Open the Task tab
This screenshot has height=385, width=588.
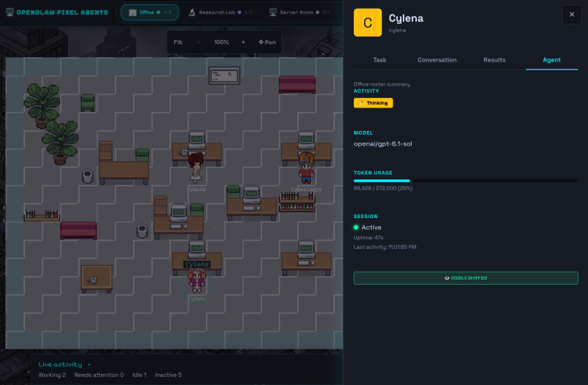[380, 60]
